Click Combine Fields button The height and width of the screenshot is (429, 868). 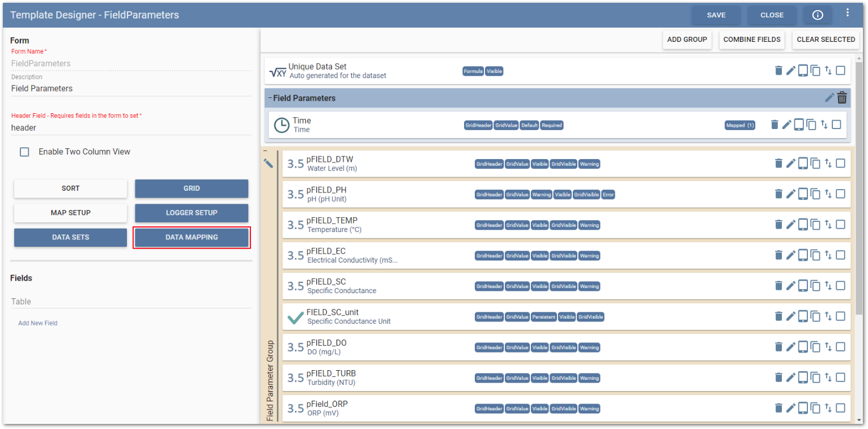pos(752,40)
